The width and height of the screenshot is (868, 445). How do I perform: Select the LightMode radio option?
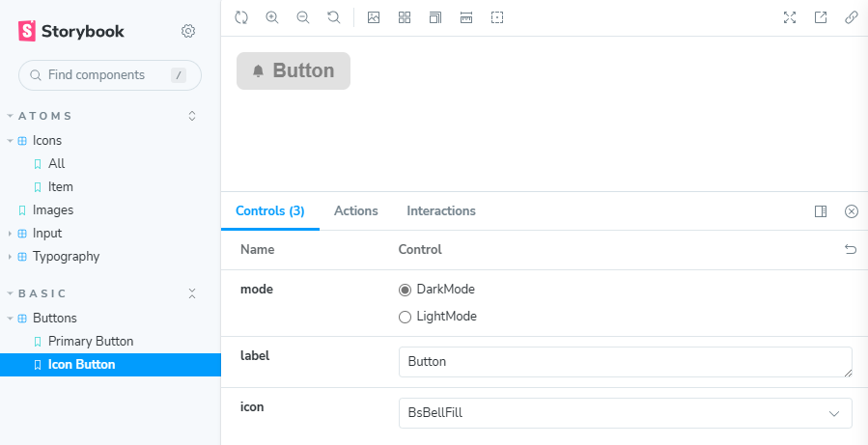click(x=406, y=317)
